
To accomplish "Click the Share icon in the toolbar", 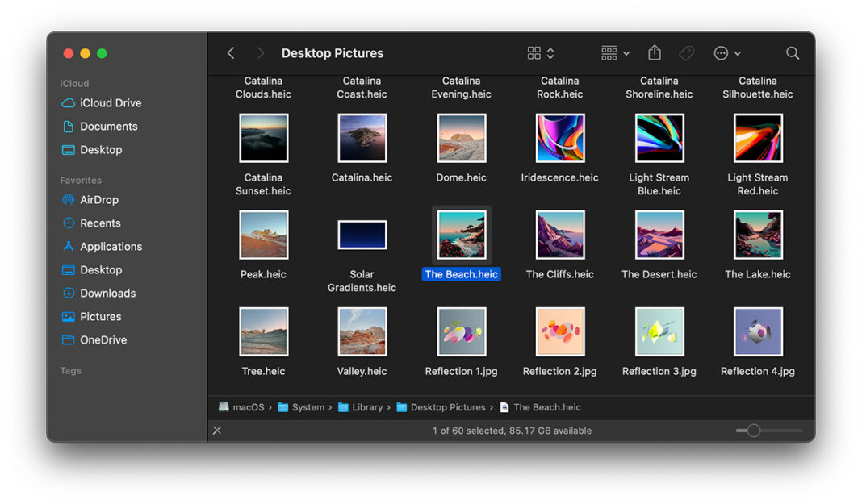I will click(654, 52).
